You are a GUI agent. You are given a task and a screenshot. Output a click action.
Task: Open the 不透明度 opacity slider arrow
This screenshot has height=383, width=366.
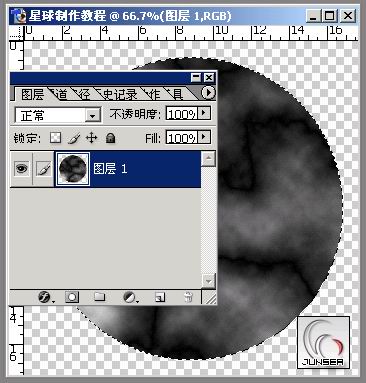point(204,114)
